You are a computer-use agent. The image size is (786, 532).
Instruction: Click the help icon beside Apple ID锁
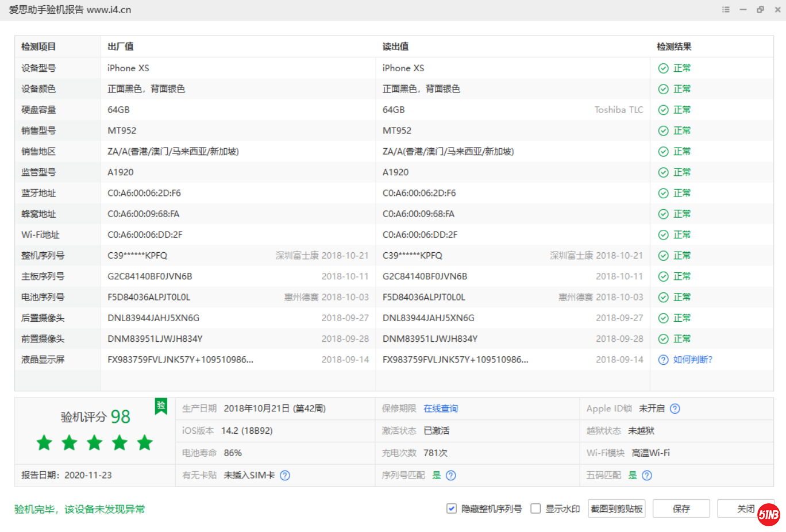(x=675, y=408)
